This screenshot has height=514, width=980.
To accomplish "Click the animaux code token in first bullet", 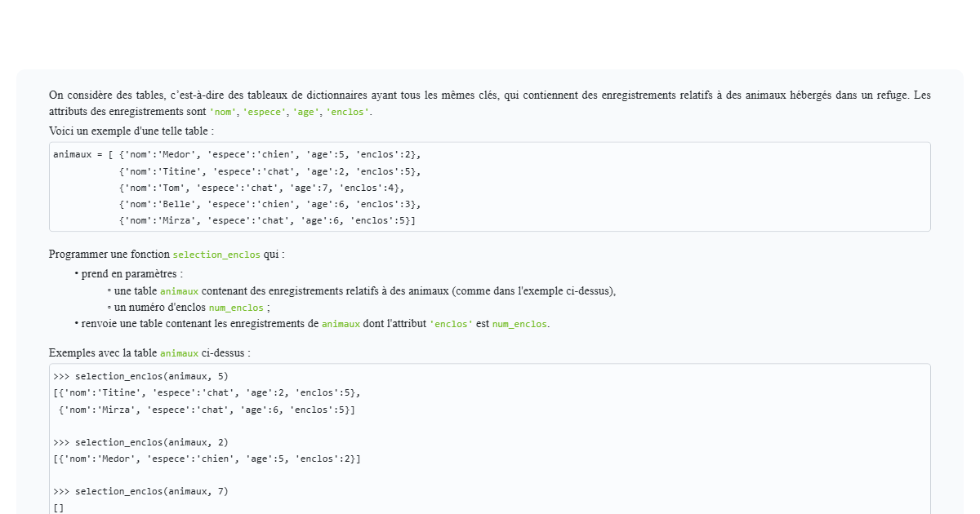I will tap(180, 291).
